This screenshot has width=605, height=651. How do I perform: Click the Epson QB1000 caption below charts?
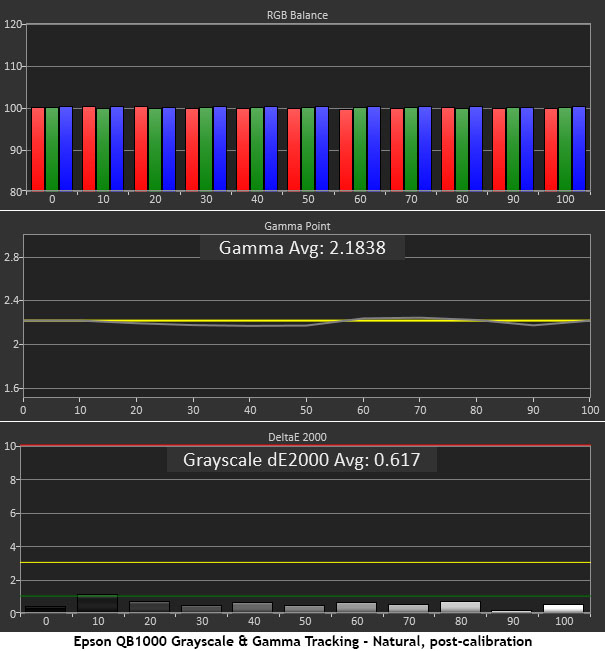[303, 641]
